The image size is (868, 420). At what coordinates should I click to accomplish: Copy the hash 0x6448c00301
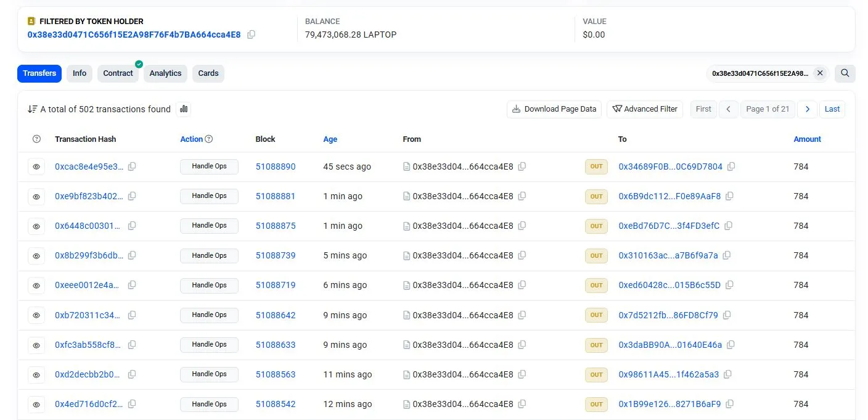[132, 226]
